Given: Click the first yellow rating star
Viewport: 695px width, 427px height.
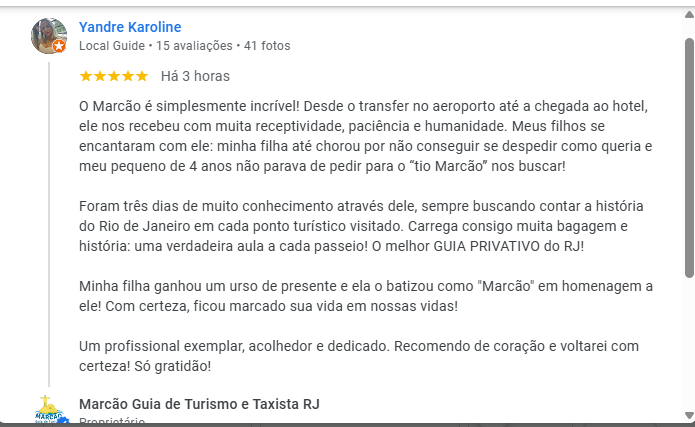Looking at the screenshot, I should [85, 76].
